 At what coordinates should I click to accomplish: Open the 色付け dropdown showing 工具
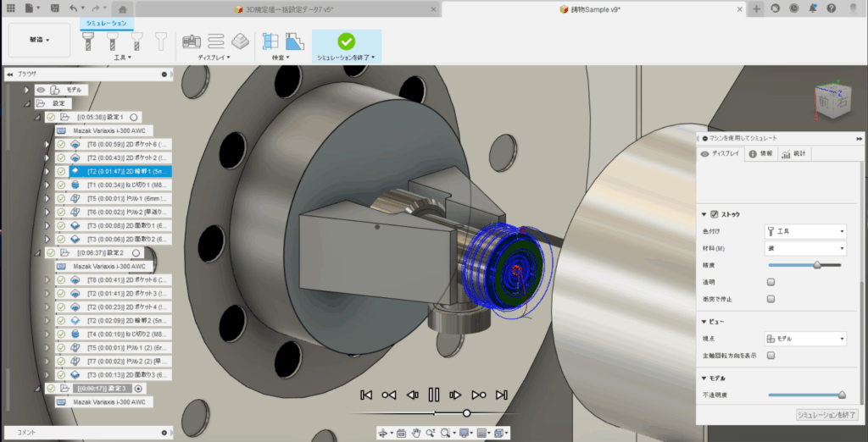coord(804,230)
